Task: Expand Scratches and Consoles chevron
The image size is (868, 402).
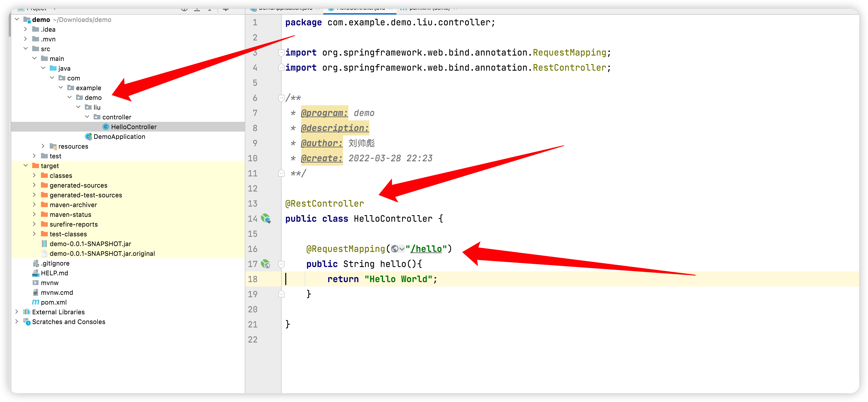Action: [x=17, y=322]
